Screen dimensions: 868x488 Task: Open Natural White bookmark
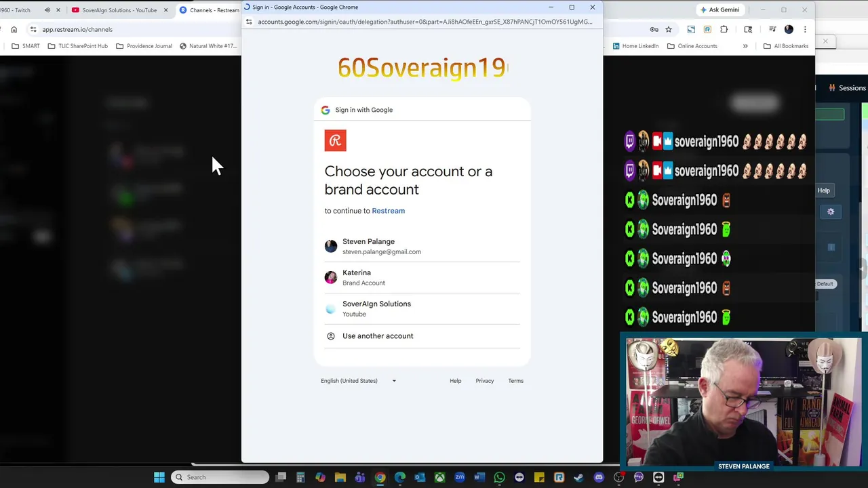pos(208,46)
